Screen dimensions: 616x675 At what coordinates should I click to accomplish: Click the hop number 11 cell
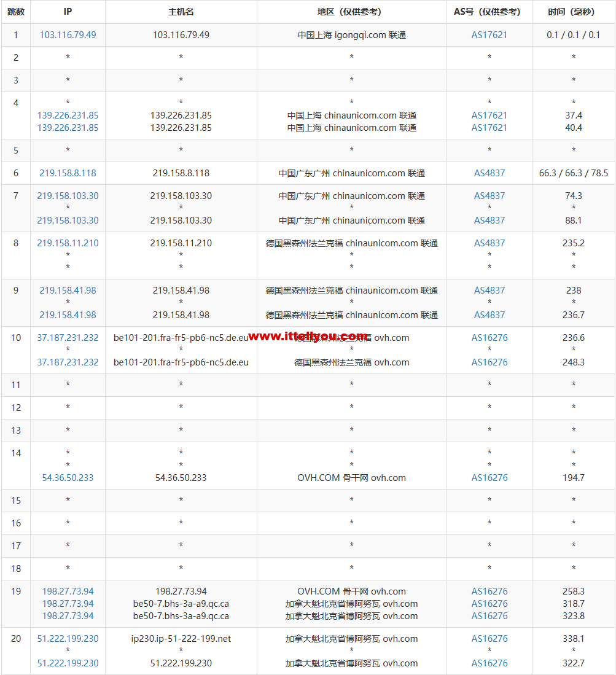16,385
